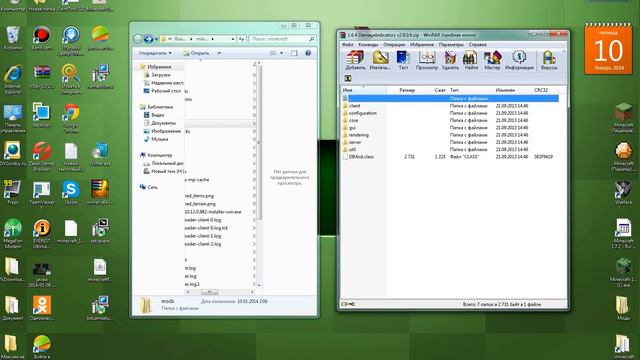Viewport: 640px width, 360px height.
Task: Click the Тест (Test) icon in WinRAR
Action: click(x=403, y=60)
